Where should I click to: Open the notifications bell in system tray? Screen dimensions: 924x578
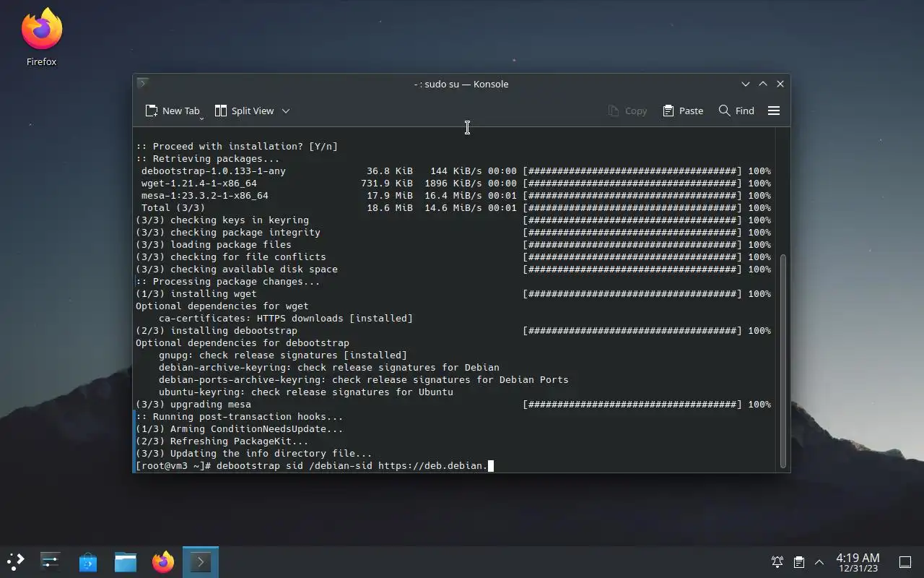click(777, 562)
